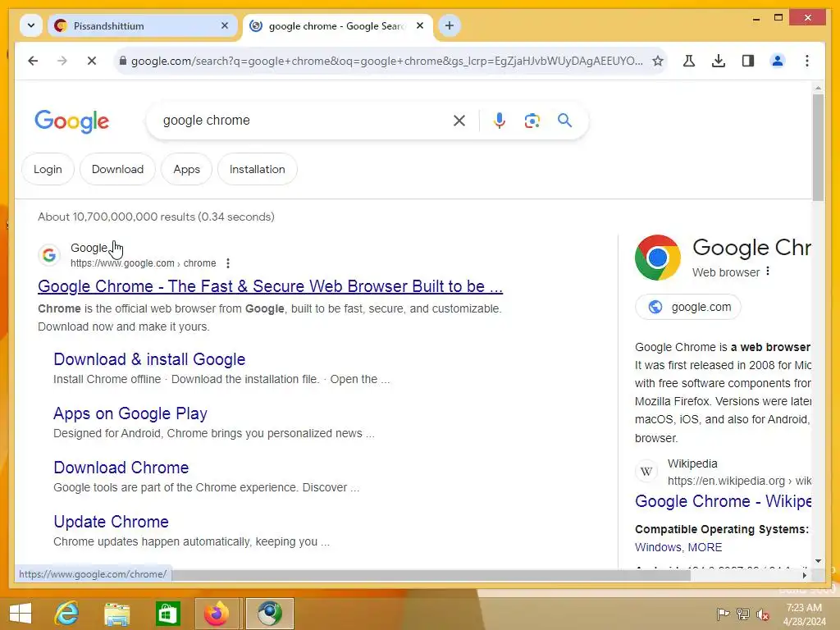Image resolution: width=840 pixels, height=630 pixels.
Task: Close the Pissandshittium tab
Action: 225,25
